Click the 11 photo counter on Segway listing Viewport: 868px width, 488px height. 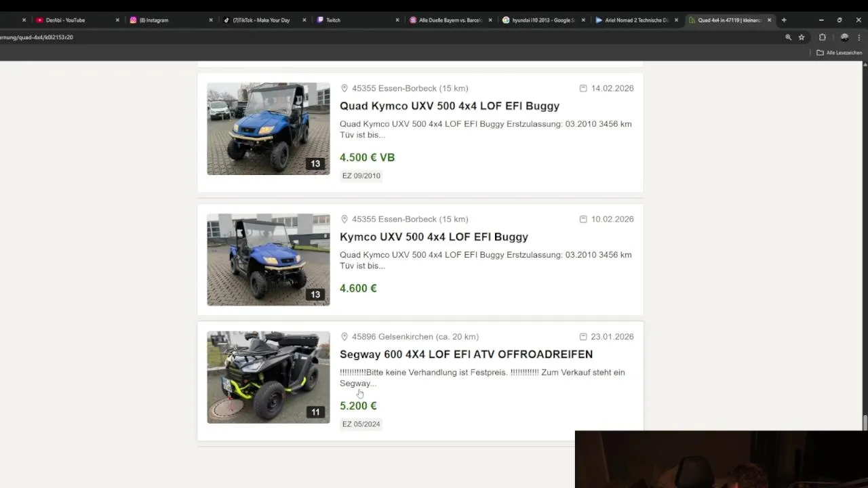tap(315, 412)
